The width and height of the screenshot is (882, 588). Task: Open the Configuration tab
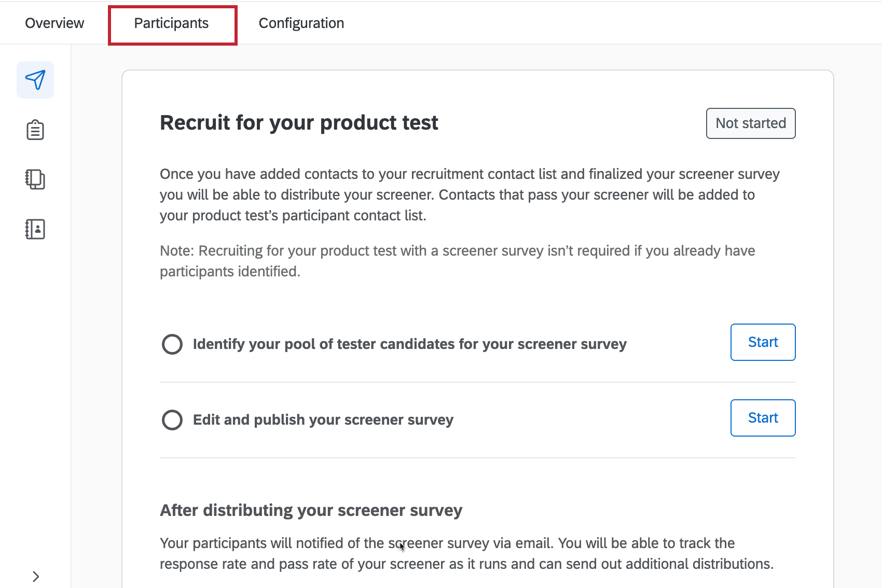(301, 23)
